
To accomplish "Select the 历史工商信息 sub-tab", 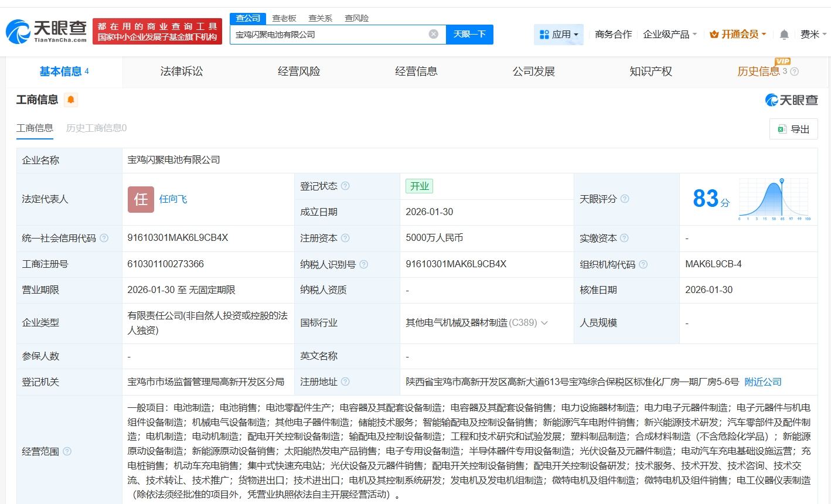I will pos(96,128).
